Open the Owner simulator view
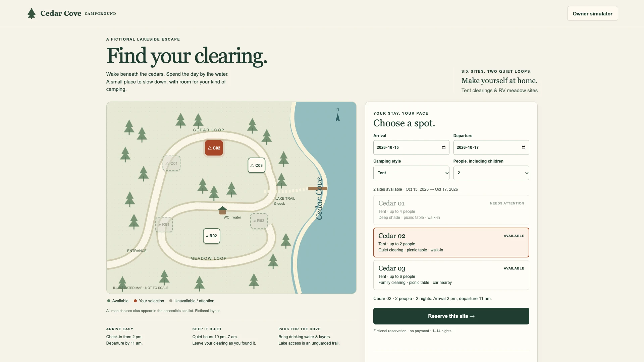The height and width of the screenshot is (362, 644). point(592,14)
